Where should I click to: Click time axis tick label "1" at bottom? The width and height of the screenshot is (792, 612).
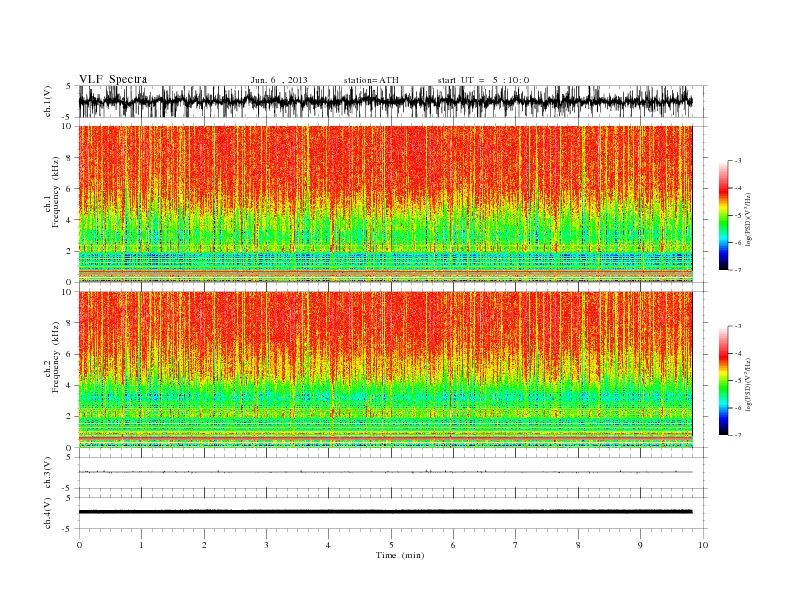click(x=141, y=545)
